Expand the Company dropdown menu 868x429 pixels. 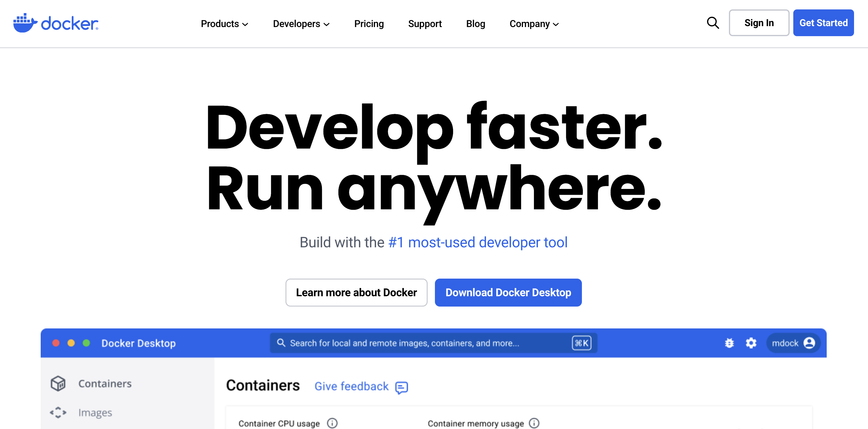[x=534, y=24]
